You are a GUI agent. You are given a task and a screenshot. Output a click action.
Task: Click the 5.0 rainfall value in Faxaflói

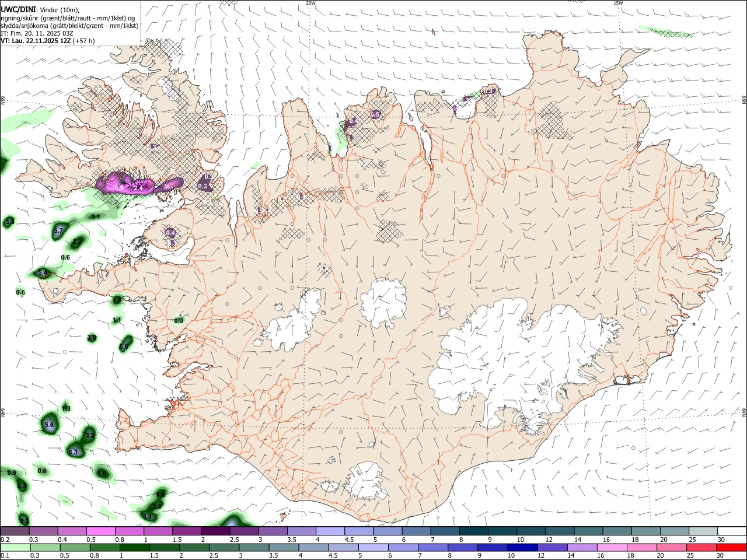tap(123, 346)
